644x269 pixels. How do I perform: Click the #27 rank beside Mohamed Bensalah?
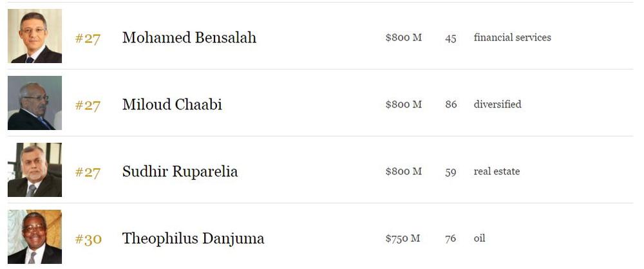click(x=88, y=39)
